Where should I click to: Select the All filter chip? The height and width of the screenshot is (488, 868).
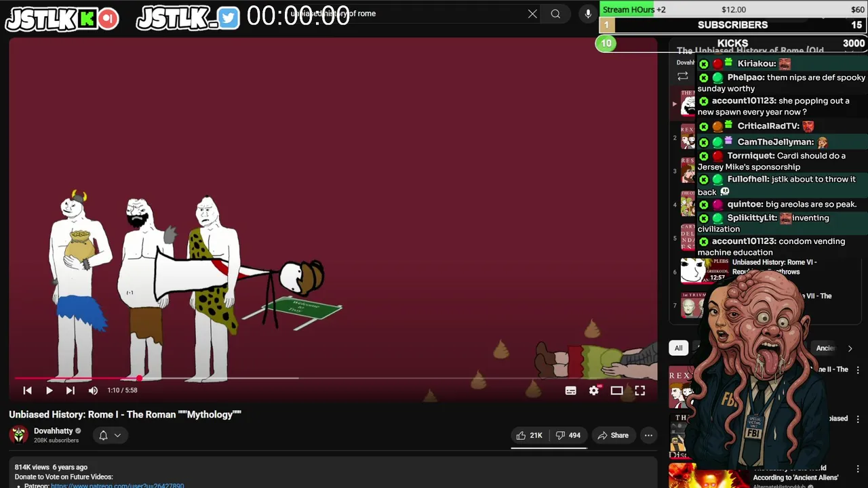tap(678, 348)
